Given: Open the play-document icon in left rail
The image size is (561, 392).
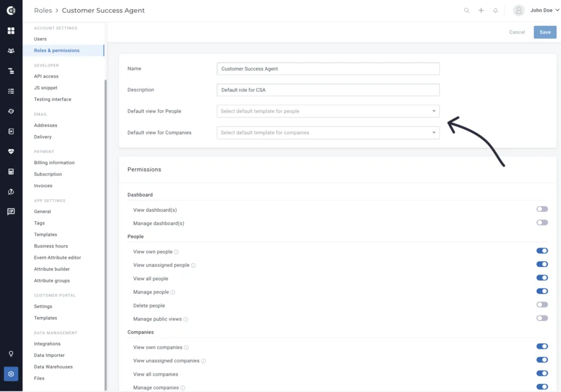Looking at the screenshot, I should (x=11, y=131).
